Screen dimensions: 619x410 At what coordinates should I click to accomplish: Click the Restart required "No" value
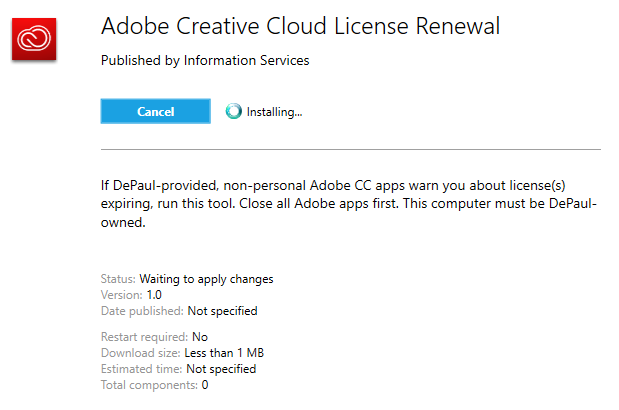coord(200,337)
